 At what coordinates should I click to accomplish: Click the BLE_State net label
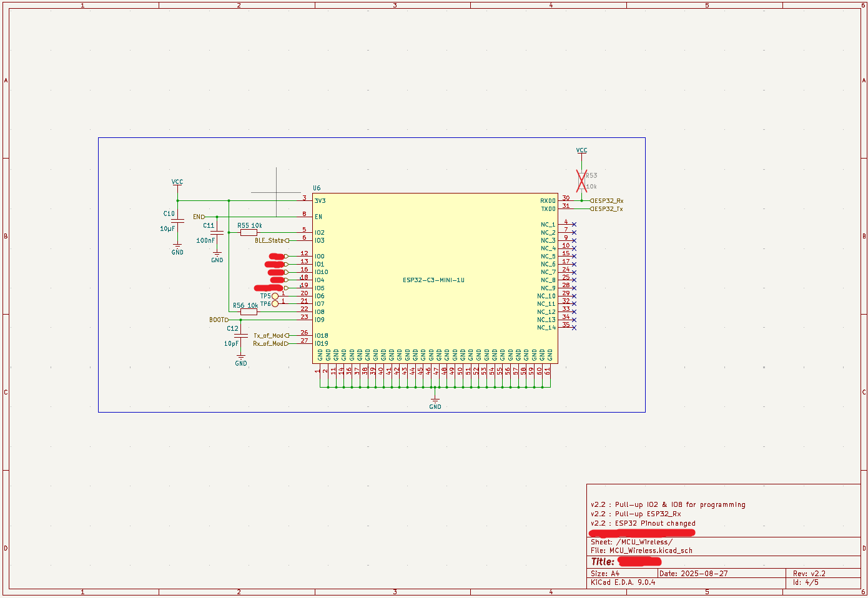272,240
